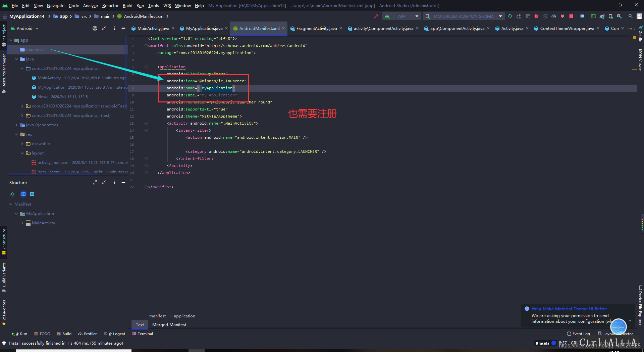This screenshot has width=644, height=352.
Task: Switch to MainActivity.java tab
Action: 153,29
